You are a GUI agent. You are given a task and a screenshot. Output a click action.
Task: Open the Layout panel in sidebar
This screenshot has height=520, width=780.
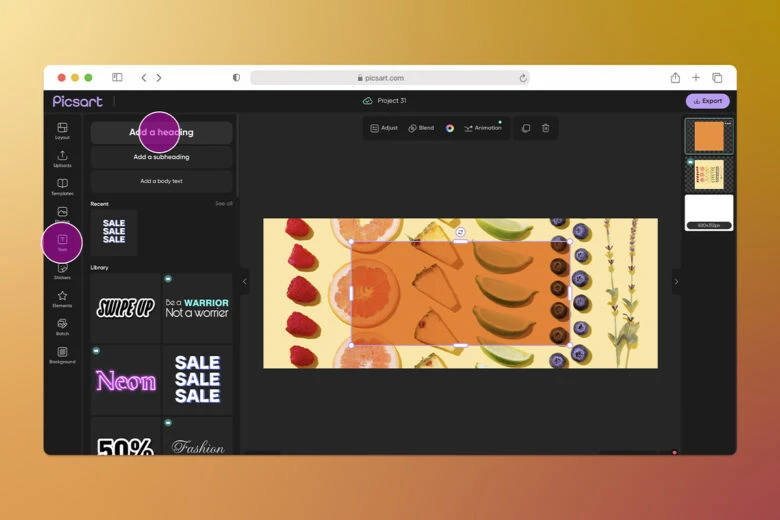pos(62,130)
